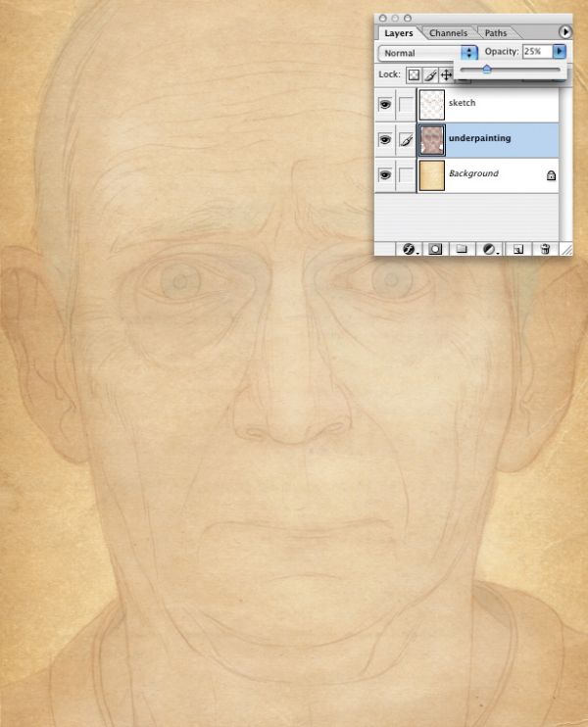
Task: Add a layer style via fx icon
Action: 409,250
